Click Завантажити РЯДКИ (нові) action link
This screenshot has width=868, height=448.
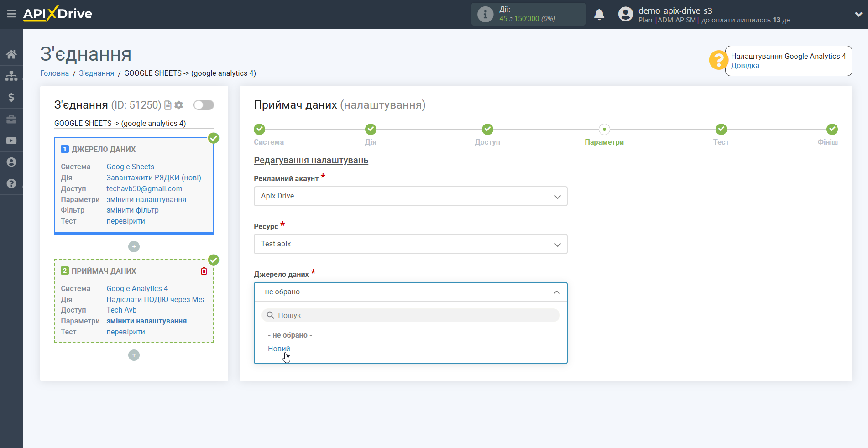click(x=154, y=177)
